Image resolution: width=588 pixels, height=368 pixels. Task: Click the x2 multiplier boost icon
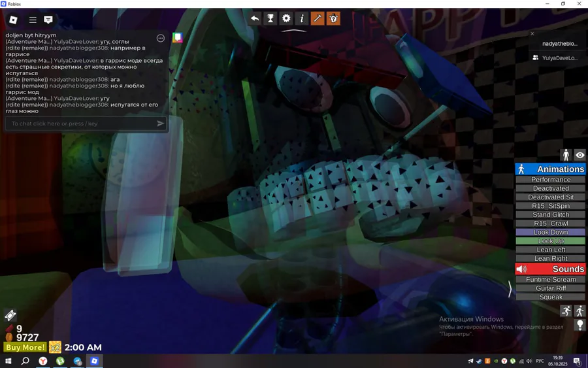click(x=55, y=347)
